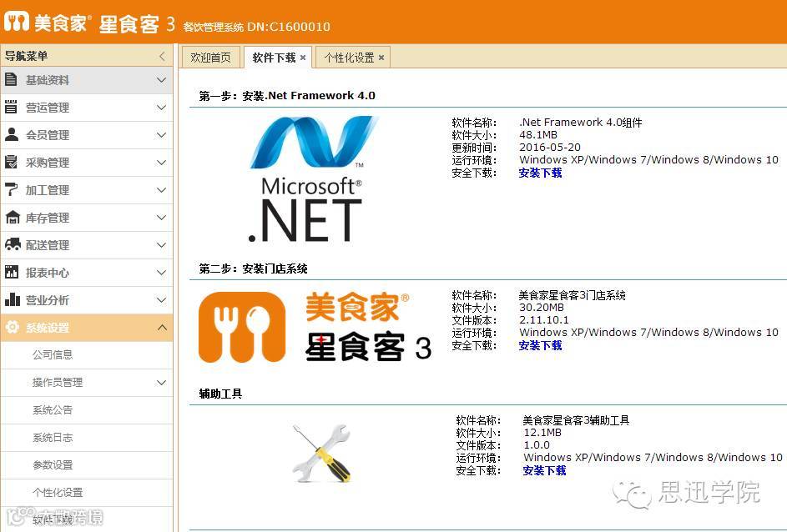Open 公司信息 under 系统设置
The width and height of the screenshot is (787, 532).
[x=53, y=355]
